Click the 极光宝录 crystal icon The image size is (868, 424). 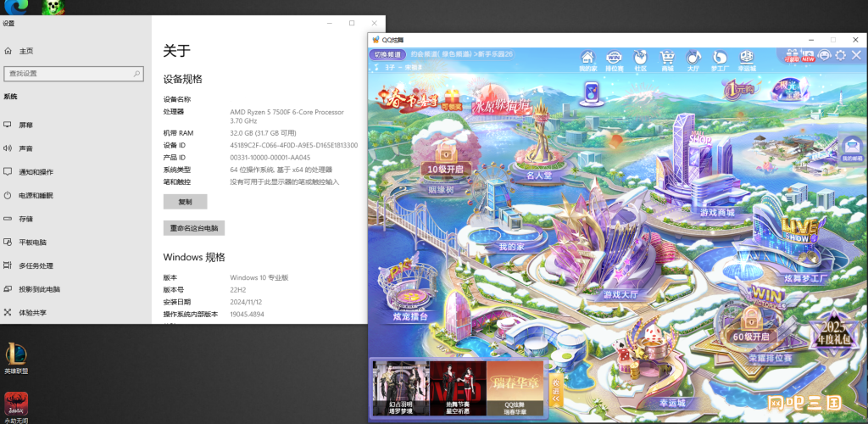[792, 89]
